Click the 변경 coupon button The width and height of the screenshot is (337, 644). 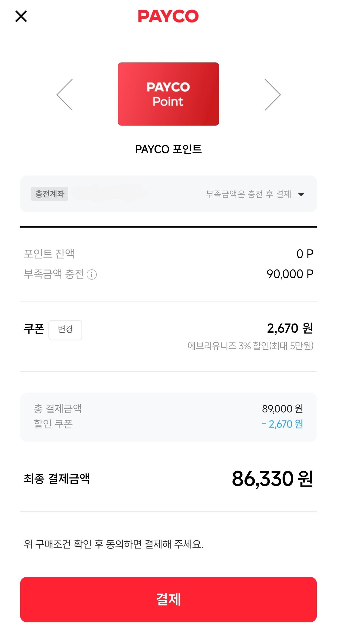pyautogui.click(x=65, y=330)
